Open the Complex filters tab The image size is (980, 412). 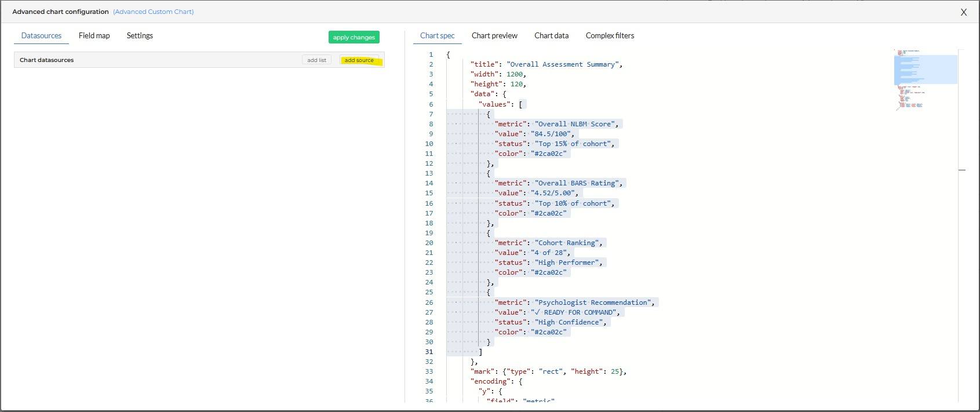click(x=610, y=35)
